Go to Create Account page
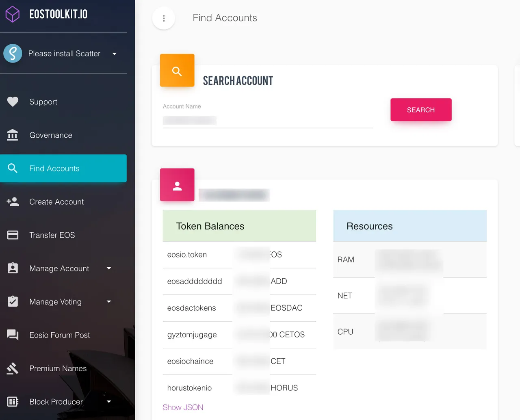 pyautogui.click(x=63, y=201)
